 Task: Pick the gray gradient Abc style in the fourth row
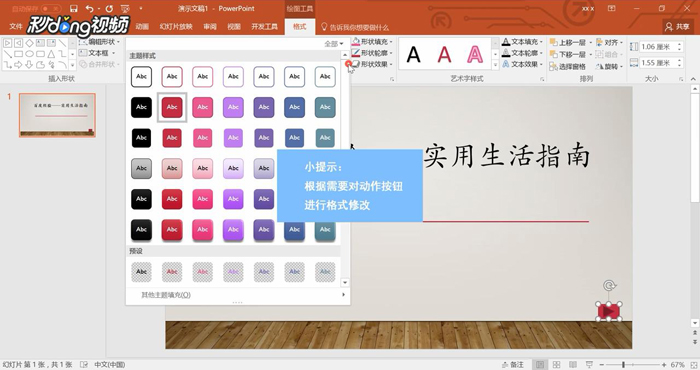tap(142, 168)
